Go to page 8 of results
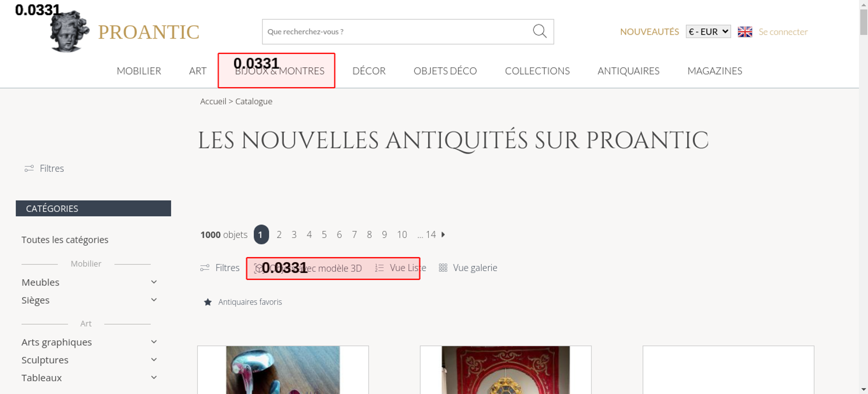The width and height of the screenshot is (868, 394). (369, 234)
